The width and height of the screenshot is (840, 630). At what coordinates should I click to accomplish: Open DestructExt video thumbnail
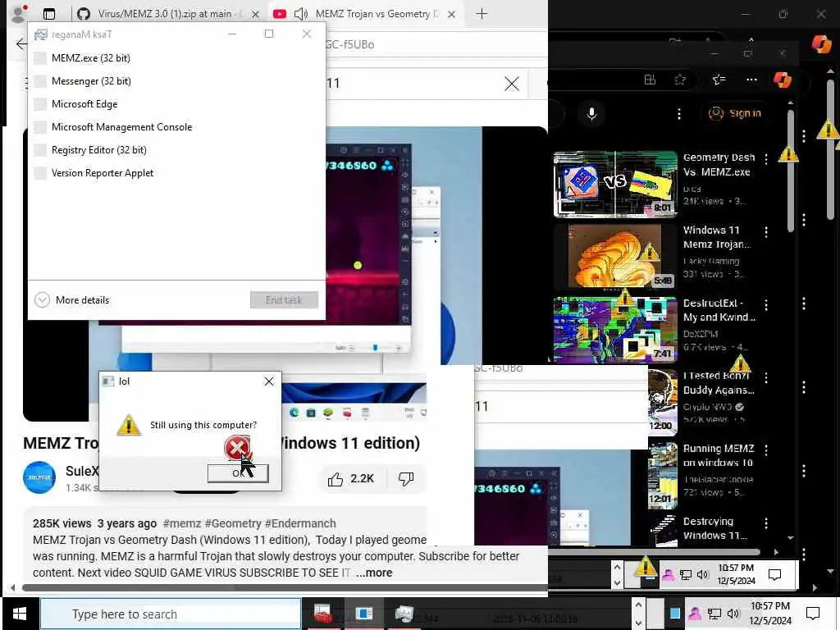[x=615, y=330]
